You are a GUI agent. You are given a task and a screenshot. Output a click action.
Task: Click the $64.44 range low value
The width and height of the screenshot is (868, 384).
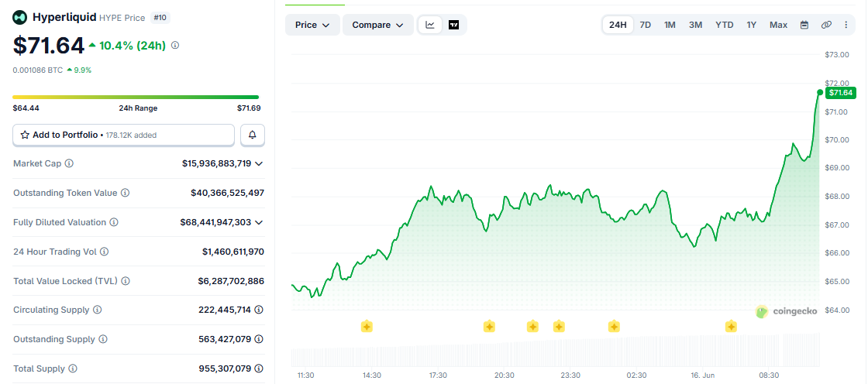(26, 108)
